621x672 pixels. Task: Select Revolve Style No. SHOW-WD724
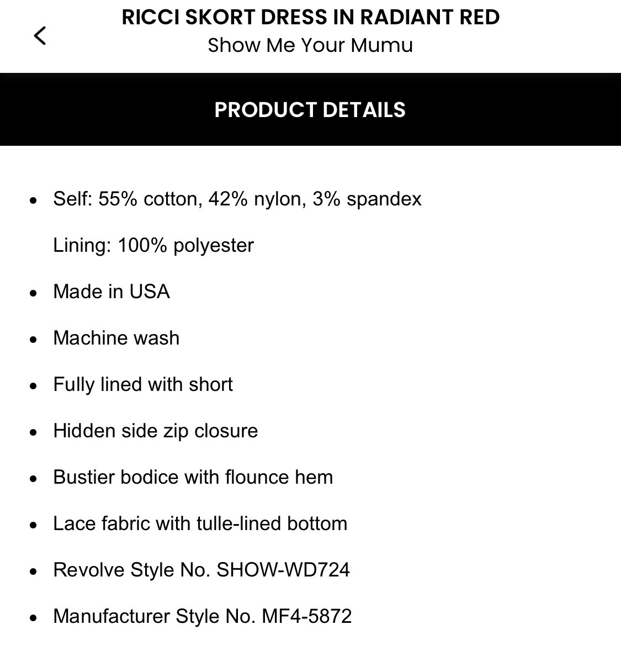coord(201,570)
